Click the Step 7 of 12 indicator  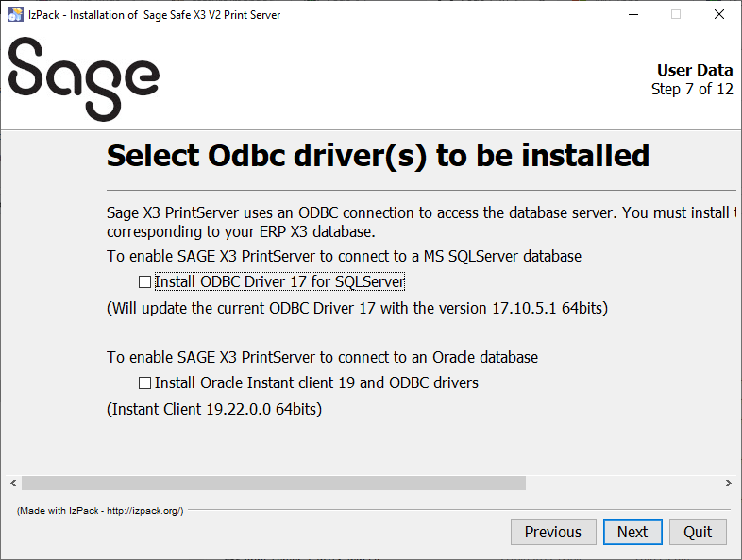tap(692, 90)
